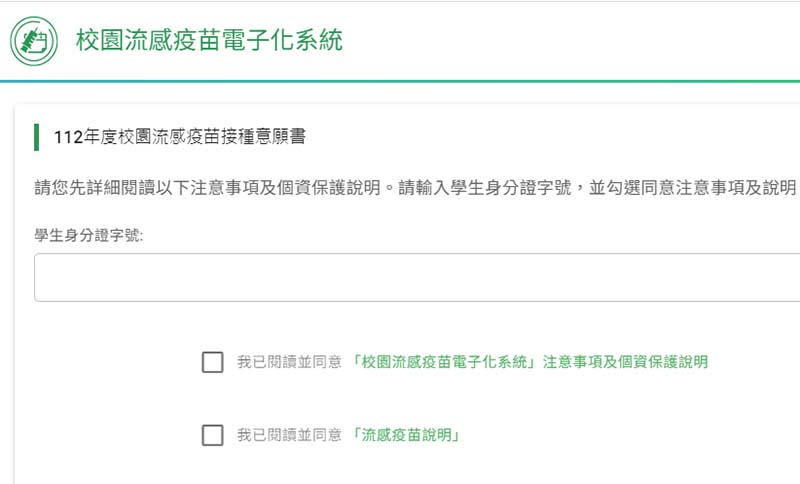The image size is (800, 484).
Task: Check the 注意事項及個資保護說明 agreement checkbox
Action: pyautogui.click(x=212, y=362)
